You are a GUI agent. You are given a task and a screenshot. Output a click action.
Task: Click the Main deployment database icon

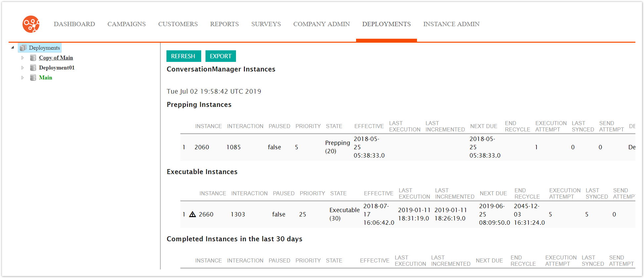coord(33,77)
